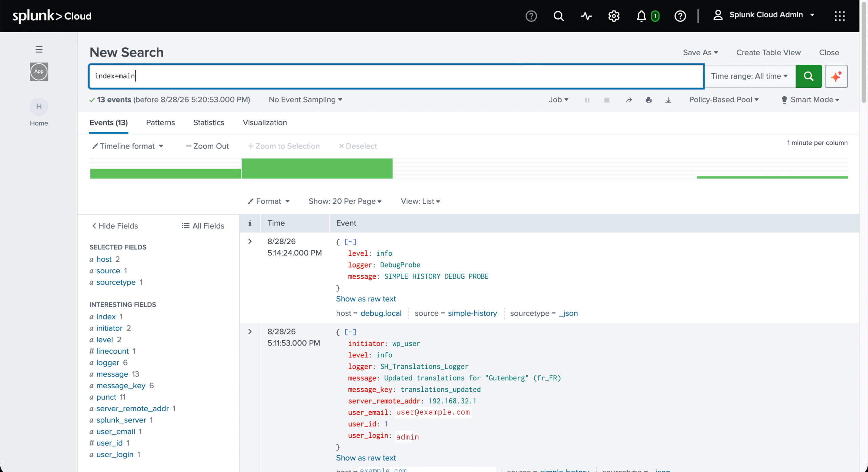
Task: Export results with download icon
Action: tap(668, 100)
